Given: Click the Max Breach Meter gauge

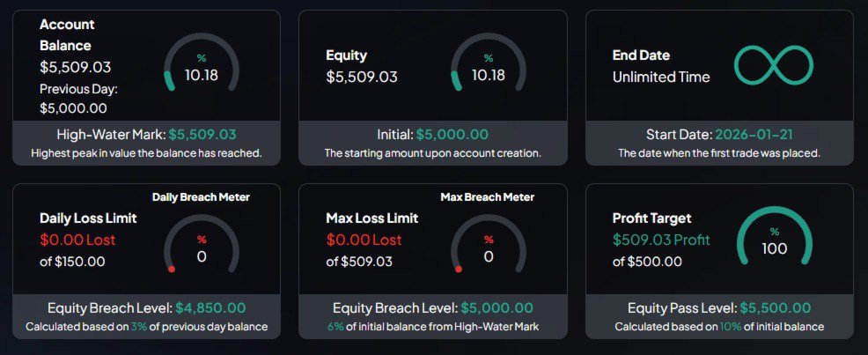Looking at the screenshot, I should (x=488, y=250).
